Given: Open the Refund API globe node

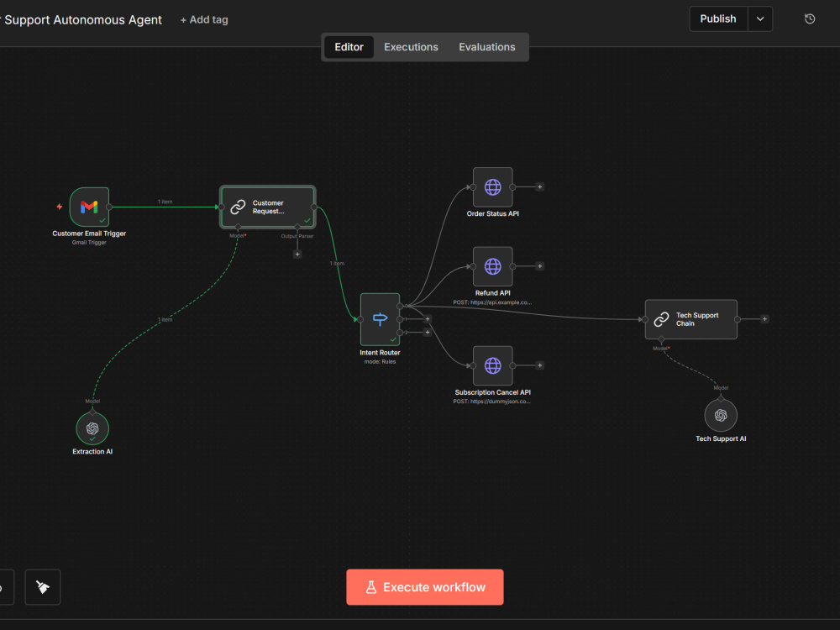Looking at the screenshot, I should pos(493,266).
